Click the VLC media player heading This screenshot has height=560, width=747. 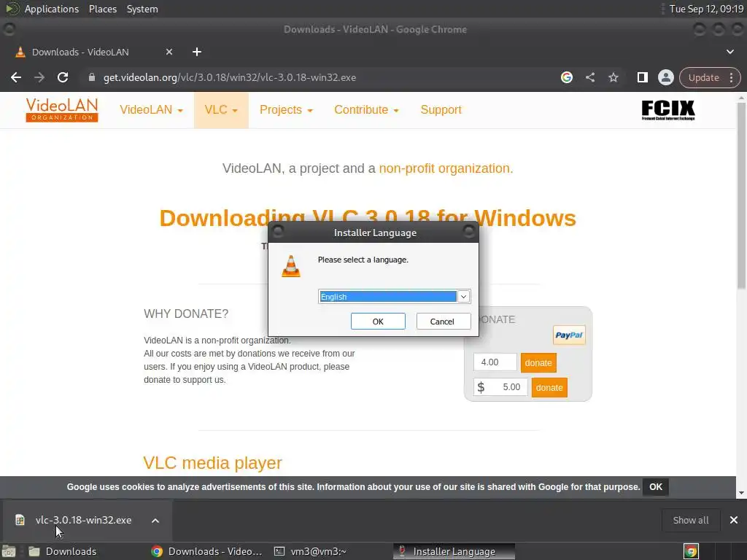[212, 463]
